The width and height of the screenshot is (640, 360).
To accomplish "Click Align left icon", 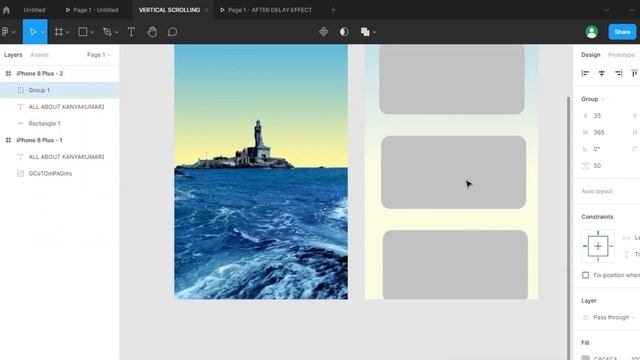I will point(585,73).
